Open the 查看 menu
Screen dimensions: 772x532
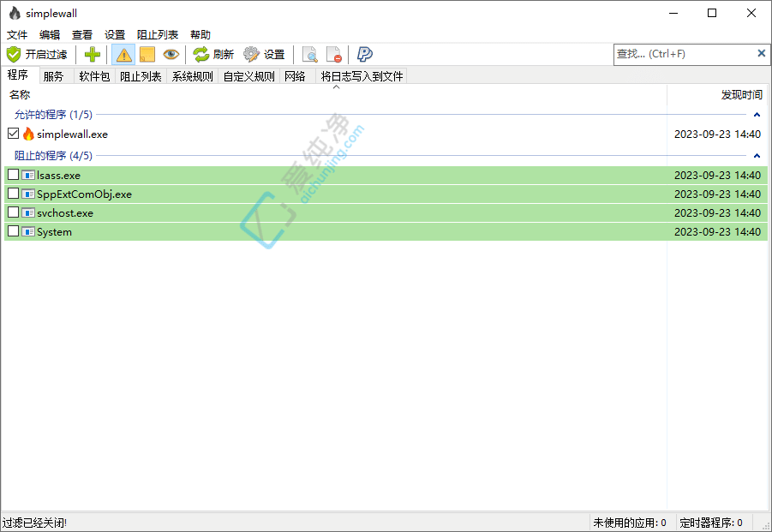coord(82,35)
